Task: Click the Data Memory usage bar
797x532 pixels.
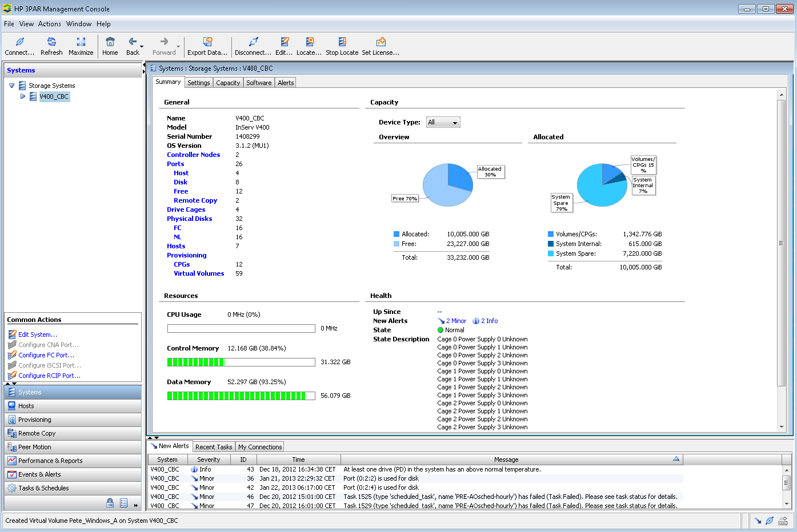Action: point(241,396)
